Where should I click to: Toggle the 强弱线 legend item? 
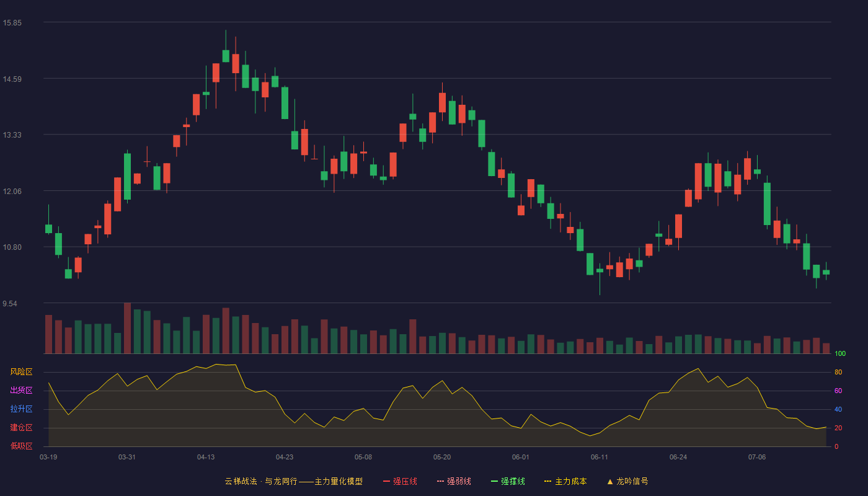tap(454, 481)
